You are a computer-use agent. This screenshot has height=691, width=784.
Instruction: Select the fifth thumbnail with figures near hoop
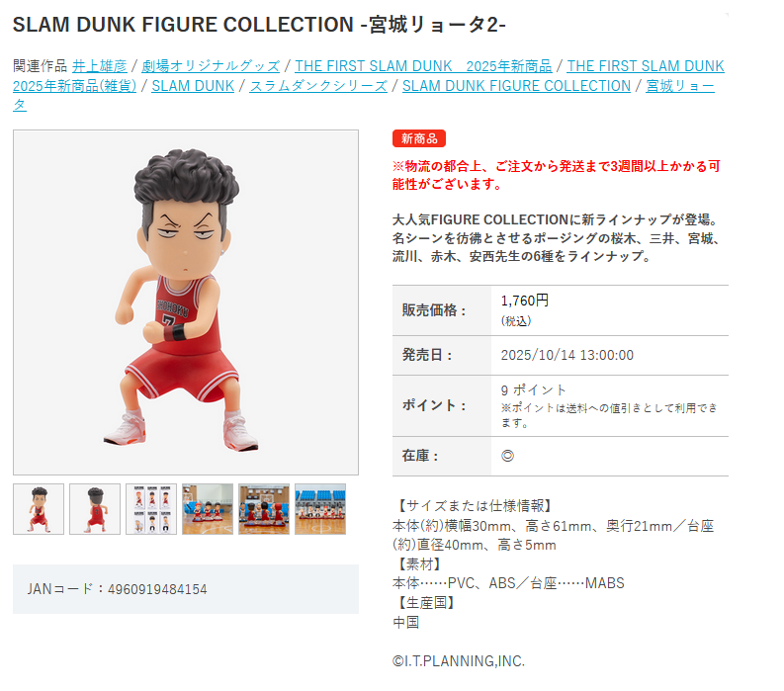(264, 509)
